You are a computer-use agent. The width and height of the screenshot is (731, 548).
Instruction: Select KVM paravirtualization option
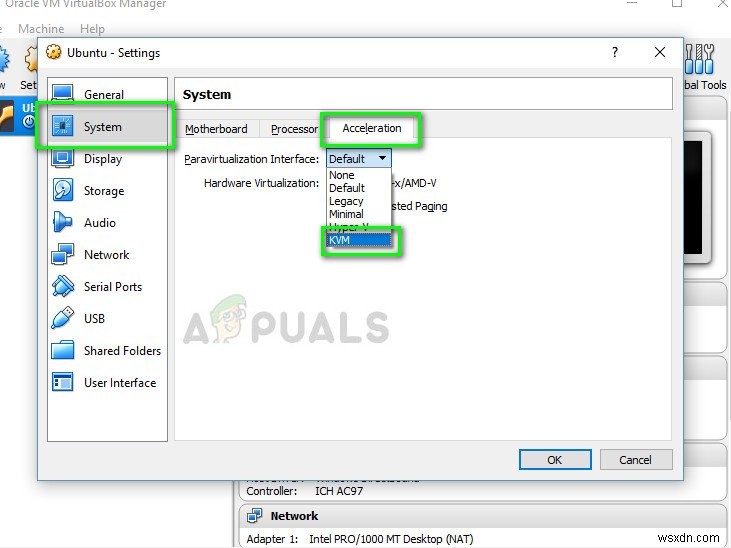pyautogui.click(x=359, y=240)
